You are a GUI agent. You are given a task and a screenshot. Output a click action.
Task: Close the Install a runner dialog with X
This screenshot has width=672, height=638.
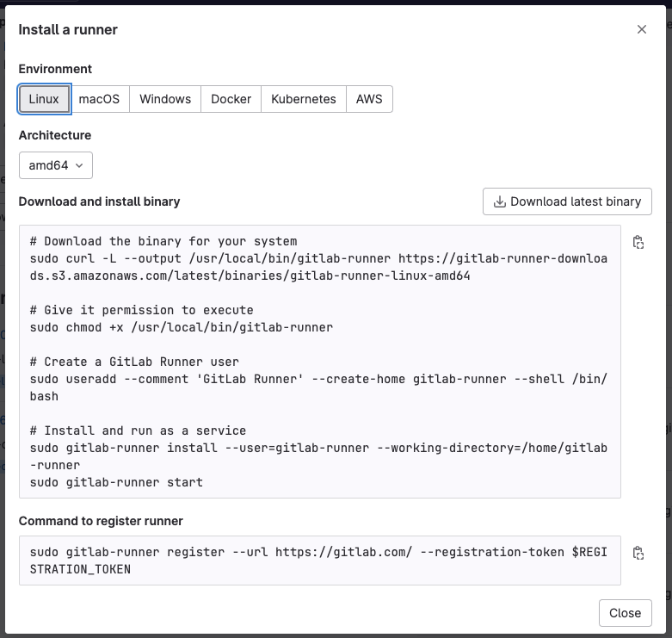click(642, 29)
